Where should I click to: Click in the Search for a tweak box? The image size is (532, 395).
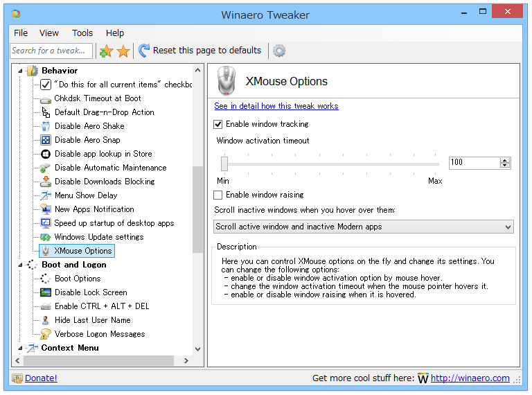(51, 51)
